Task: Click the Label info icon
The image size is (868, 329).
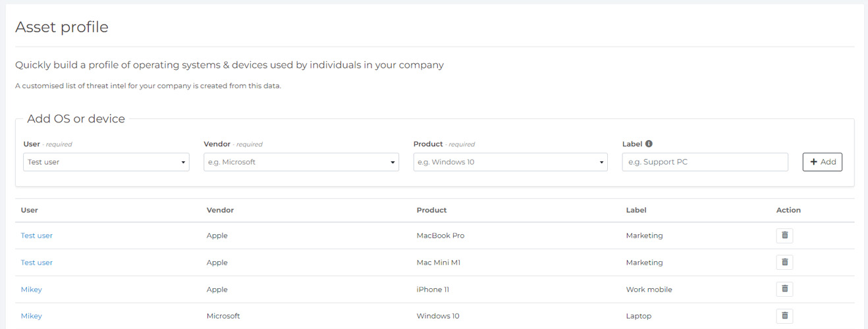Action: coord(649,144)
